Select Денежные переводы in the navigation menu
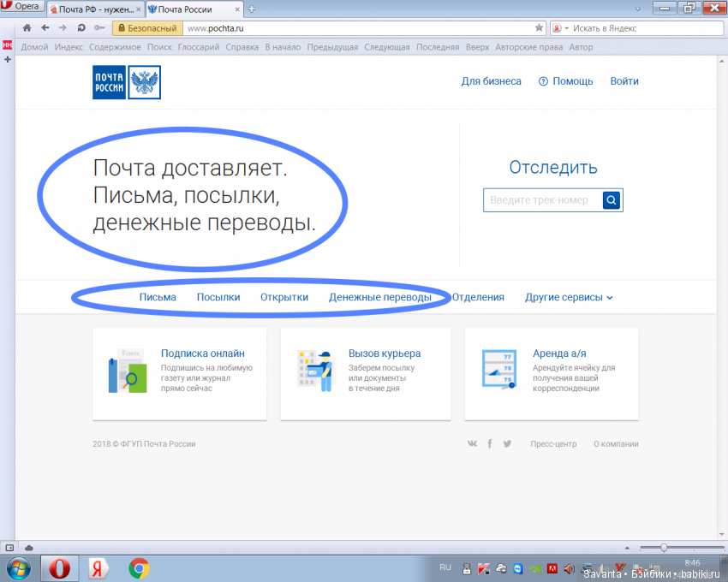This screenshot has width=728, height=582. [x=380, y=298]
